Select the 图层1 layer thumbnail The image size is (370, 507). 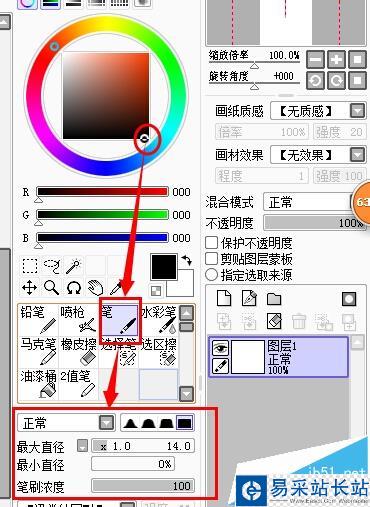click(248, 357)
